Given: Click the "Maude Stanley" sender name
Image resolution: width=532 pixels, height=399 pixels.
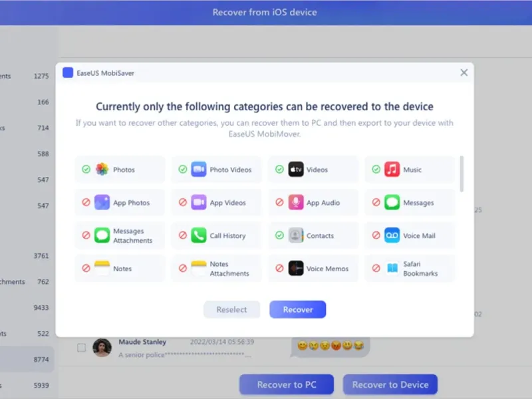Looking at the screenshot, I should (142, 342).
